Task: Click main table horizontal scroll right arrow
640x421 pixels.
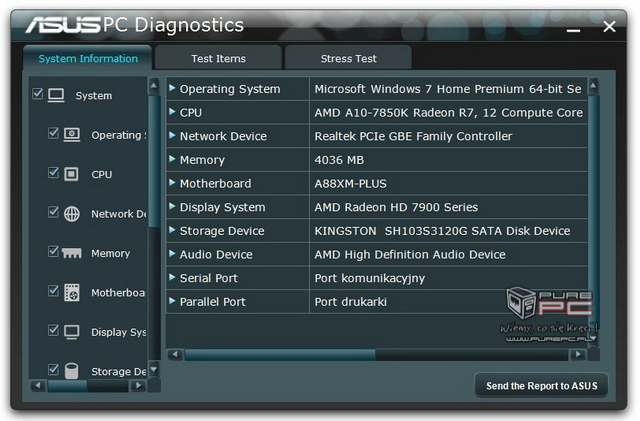Action: 578,354
